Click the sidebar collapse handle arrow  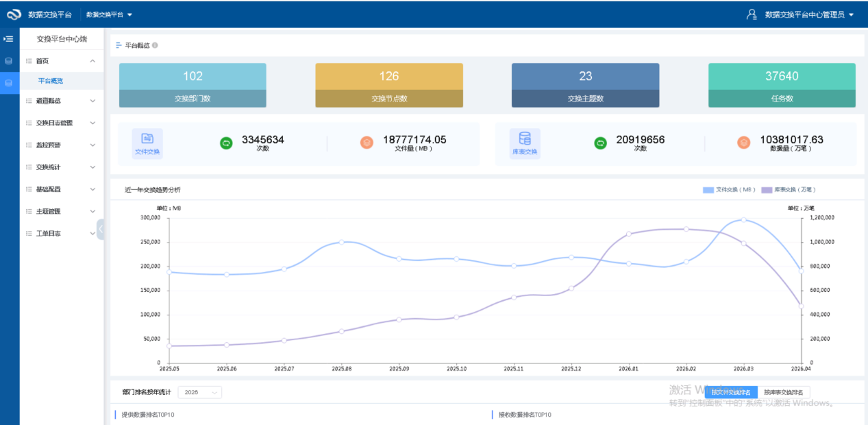(101, 229)
